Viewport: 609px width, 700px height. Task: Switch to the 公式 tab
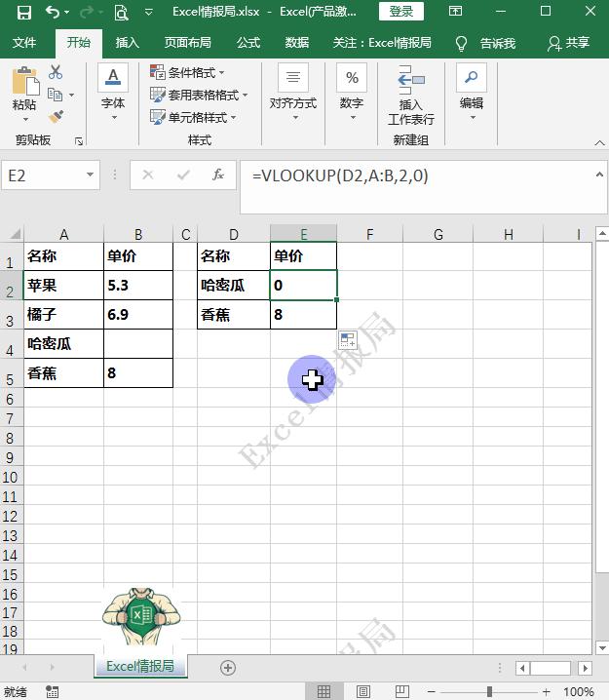click(x=248, y=43)
